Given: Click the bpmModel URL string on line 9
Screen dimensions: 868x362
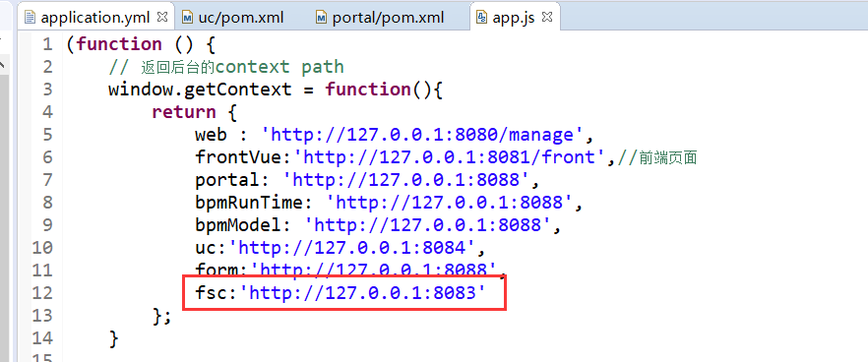Looking at the screenshot, I should click(428, 225).
